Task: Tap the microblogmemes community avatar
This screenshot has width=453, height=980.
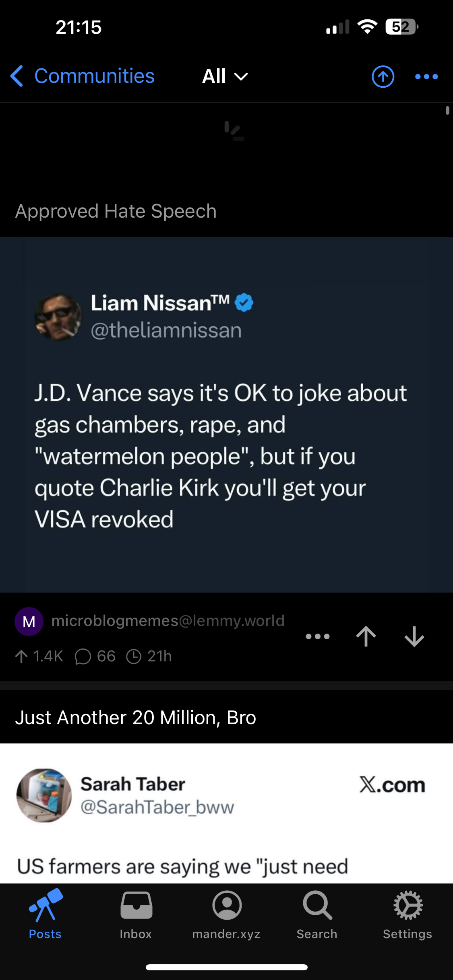Action: pyautogui.click(x=29, y=622)
